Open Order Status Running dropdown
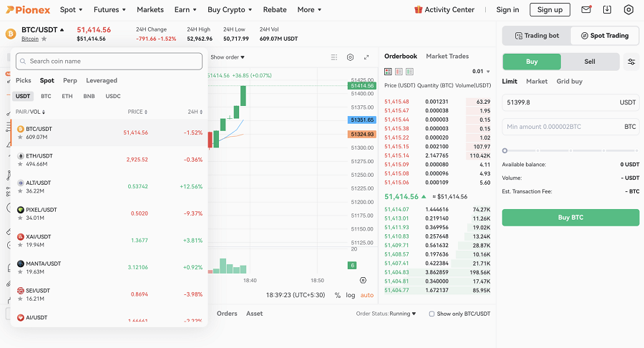This screenshot has width=644, height=348. click(x=386, y=314)
